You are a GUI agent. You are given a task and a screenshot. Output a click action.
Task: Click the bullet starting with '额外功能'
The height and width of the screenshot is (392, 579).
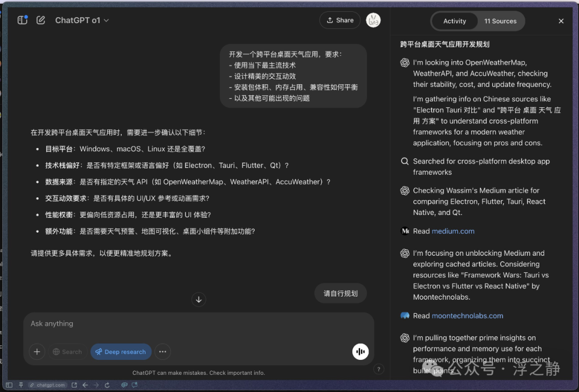tap(150, 231)
